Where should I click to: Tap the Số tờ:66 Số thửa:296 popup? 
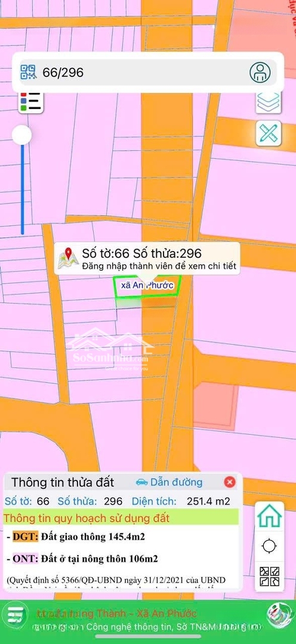[x=147, y=258]
